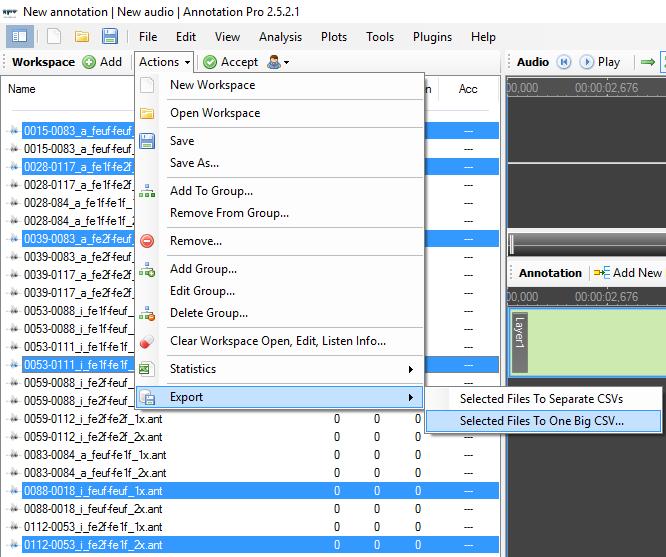Click the green arrow audio icon
Screen dimensions: 666x557
pos(648,62)
